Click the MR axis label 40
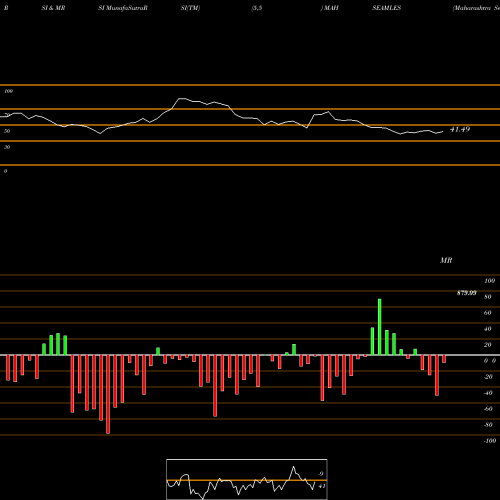500x500 pixels. click(x=488, y=329)
